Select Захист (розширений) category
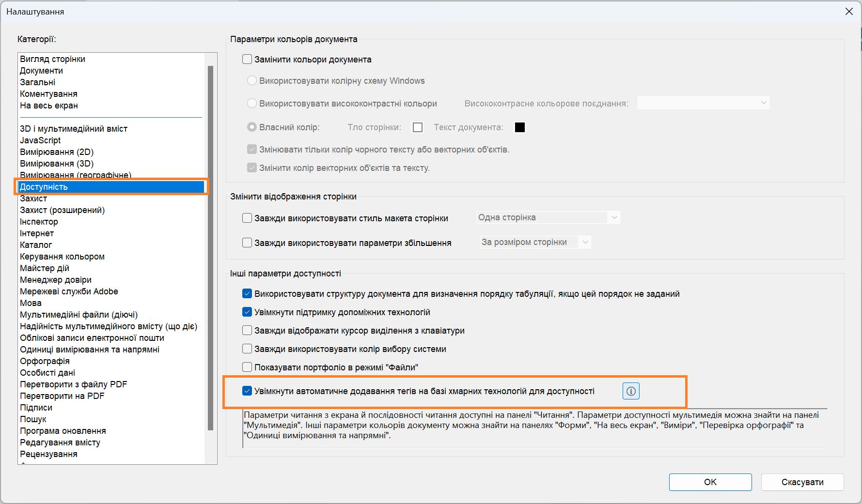The height and width of the screenshot is (504, 862). pyautogui.click(x=111, y=210)
